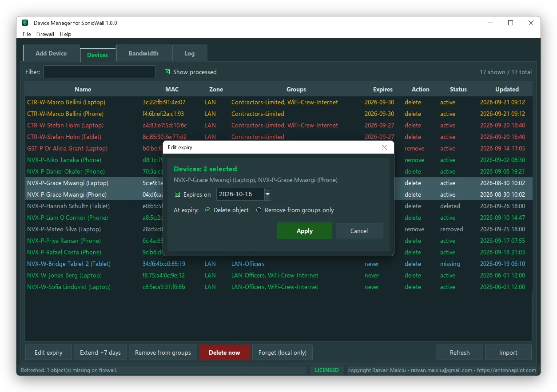The width and height of the screenshot is (557, 392).
Task: Click the Edit expiry button in bottom toolbar
Action: (x=49, y=352)
